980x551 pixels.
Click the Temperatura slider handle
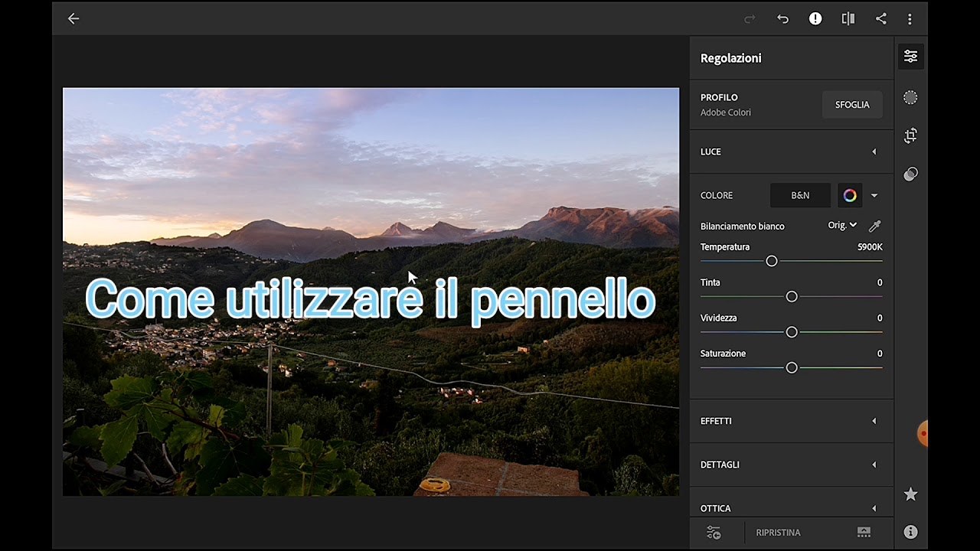(x=772, y=261)
